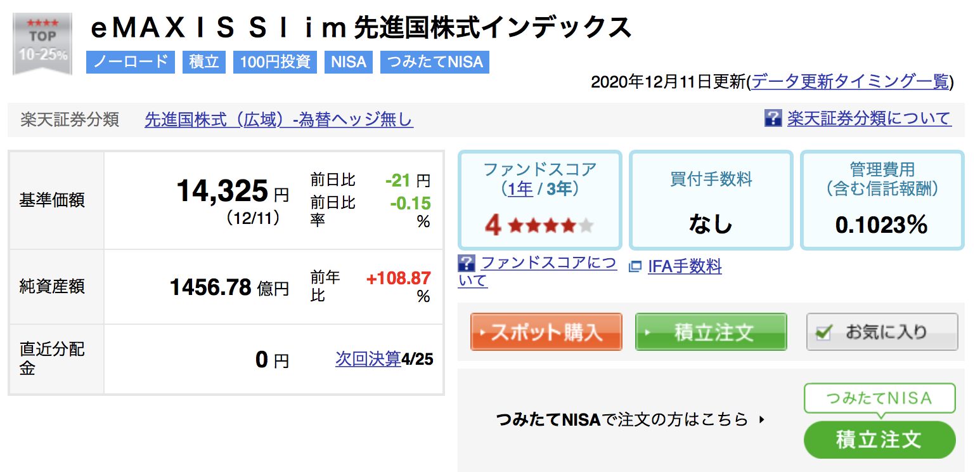Click the TOP 10-25% ranking badge icon

point(42,44)
